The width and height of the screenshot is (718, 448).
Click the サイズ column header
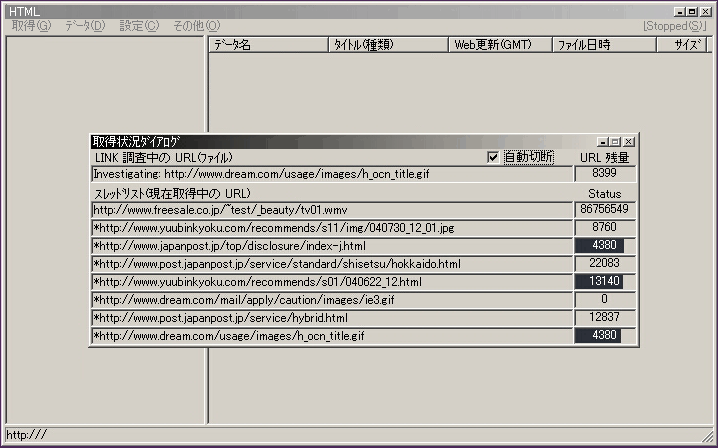pos(688,45)
